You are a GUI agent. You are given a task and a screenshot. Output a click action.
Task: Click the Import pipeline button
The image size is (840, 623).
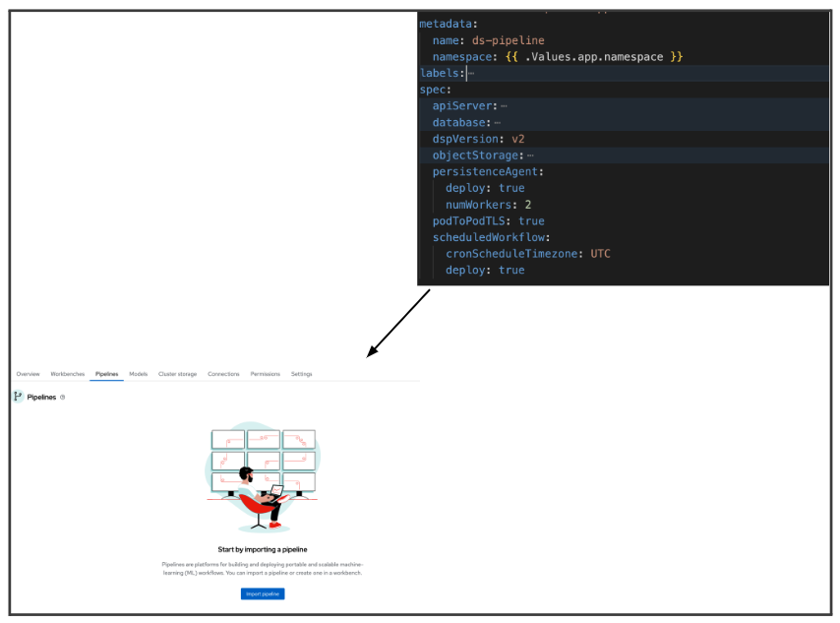coord(263,593)
